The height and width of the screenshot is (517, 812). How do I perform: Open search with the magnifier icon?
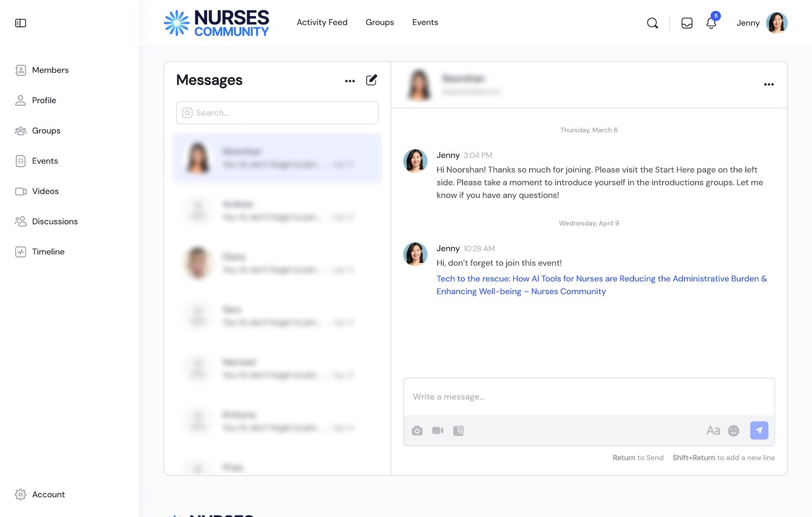(653, 23)
